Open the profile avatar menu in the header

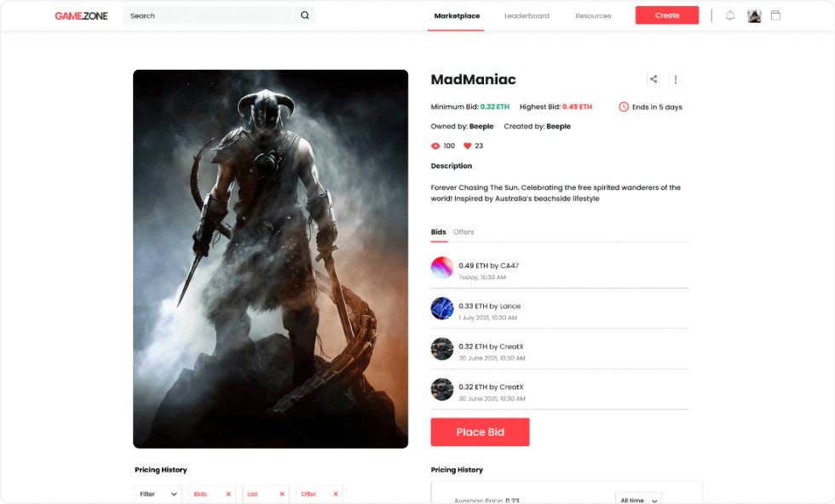pos(753,14)
